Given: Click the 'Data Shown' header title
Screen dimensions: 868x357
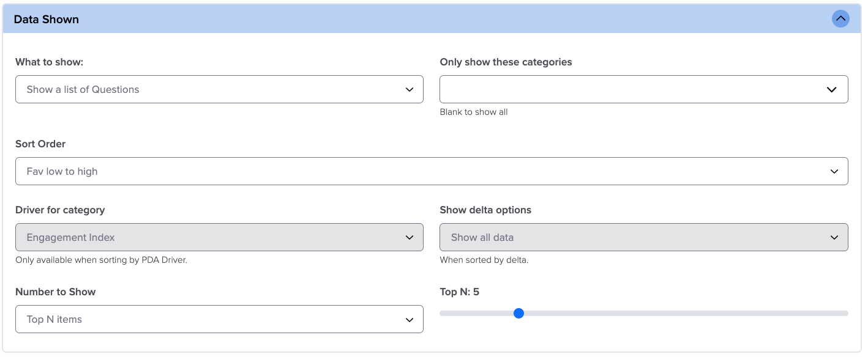Looking at the screenshot, I should (x=47, y=20).
